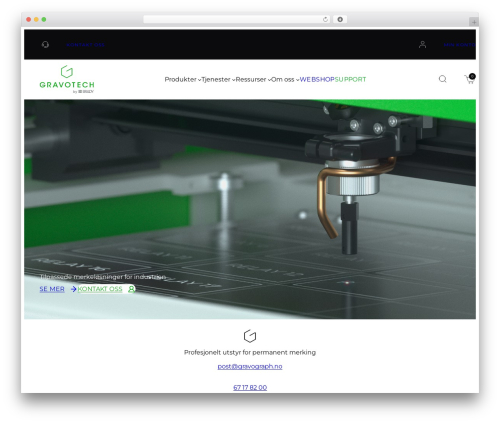Click the browser reload icon
Image resolution: width=500 pixels, height=423 pixels.
click(325, 19)
